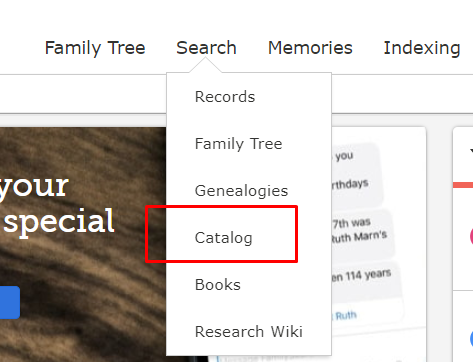
Task: Click the 'your special' hero headline
Action: (57, 203)
